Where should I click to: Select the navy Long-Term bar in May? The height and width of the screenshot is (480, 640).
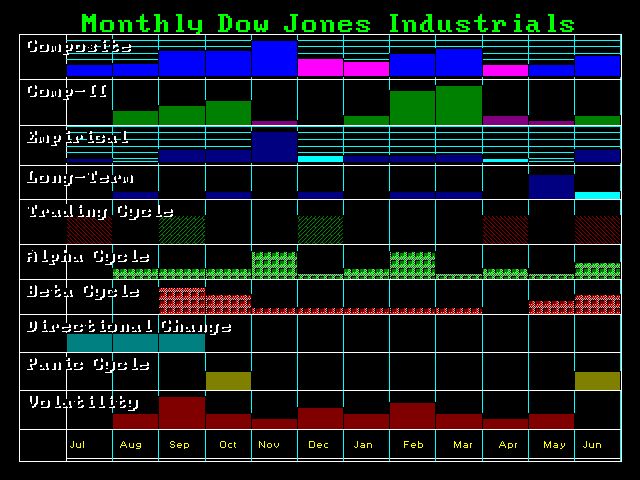(x=551, y=187)
